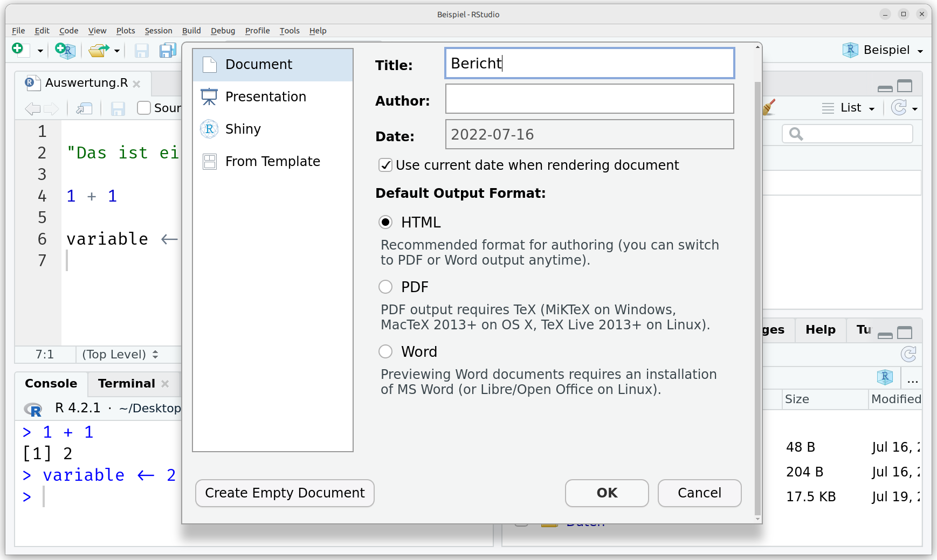Screen dimensions: 937x560
Task: Click the Date input field
Action: [589, 134]
